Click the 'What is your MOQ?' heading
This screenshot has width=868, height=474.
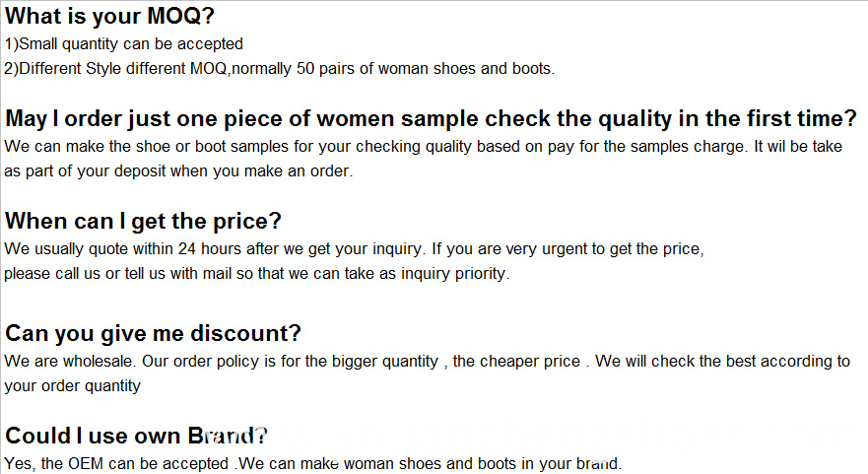point(109,16)
